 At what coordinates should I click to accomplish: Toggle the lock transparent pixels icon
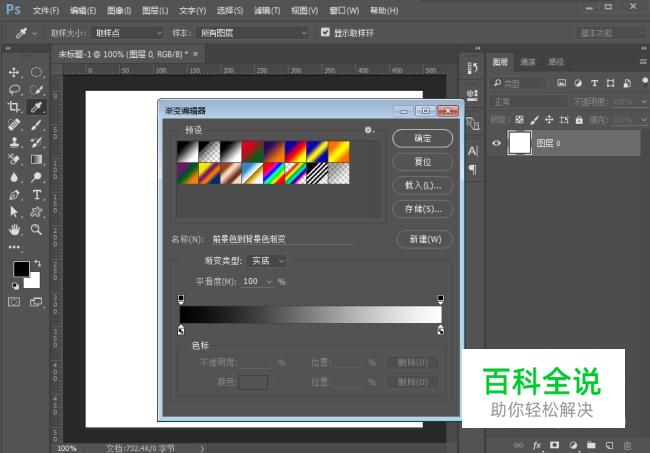coord(517,120)
